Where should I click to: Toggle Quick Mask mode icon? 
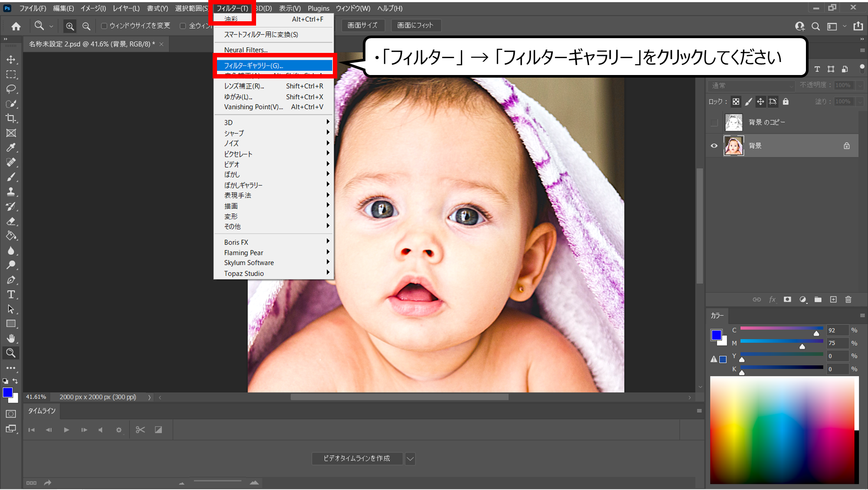coord(11,414)
